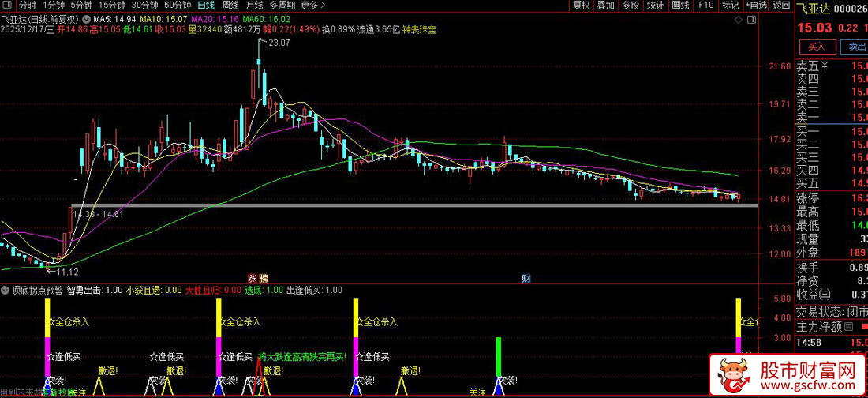The image size is (868, 398).
Task: Click the MA10: 15.07 indicator label
Action: 163,20
